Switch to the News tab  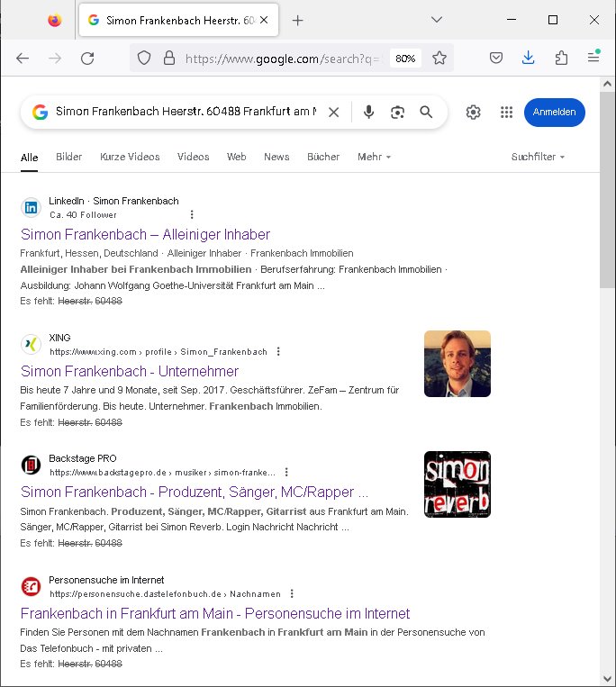coord(276,157)
